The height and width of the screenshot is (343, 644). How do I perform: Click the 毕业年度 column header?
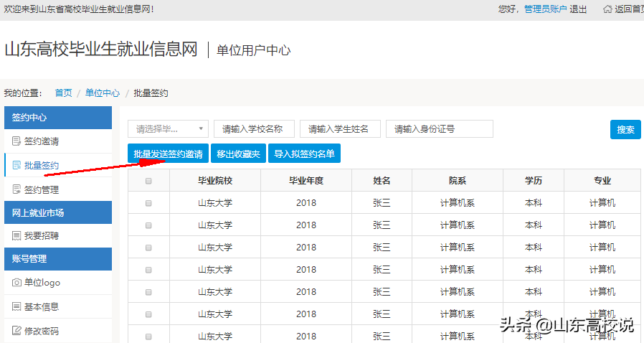click(306, 181)
